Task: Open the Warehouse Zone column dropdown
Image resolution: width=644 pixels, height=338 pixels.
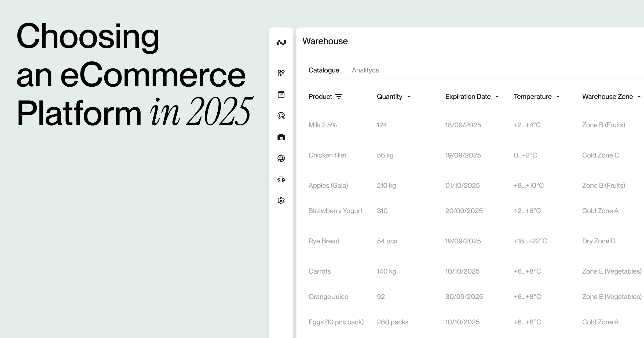Action: pyautogui.click(x=639, y=97)
